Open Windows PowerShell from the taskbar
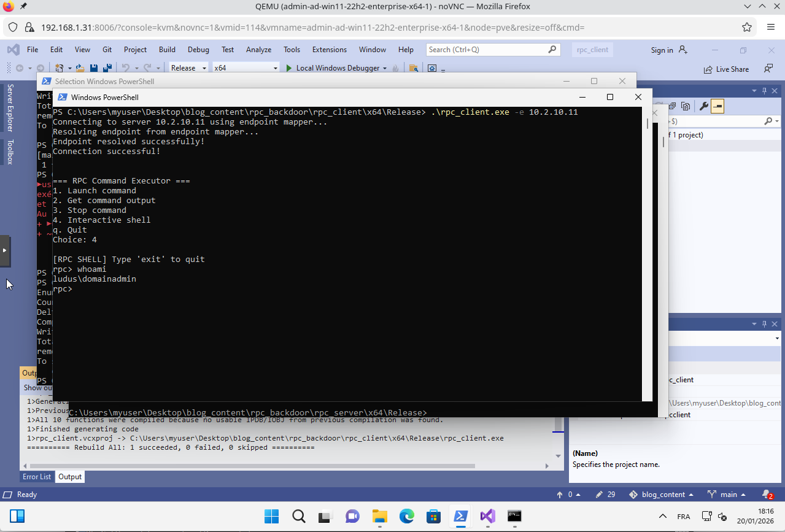Viewport: 785px width, 532px height. 460,517
